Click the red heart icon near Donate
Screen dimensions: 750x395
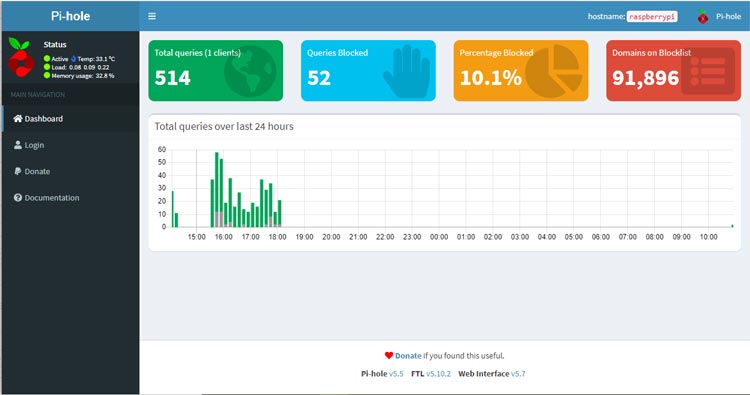point(389,355)
